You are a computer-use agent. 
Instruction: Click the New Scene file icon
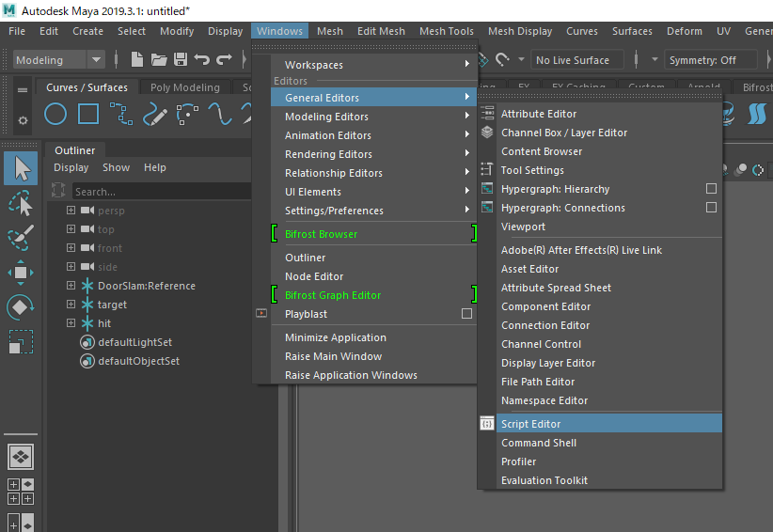137,59
